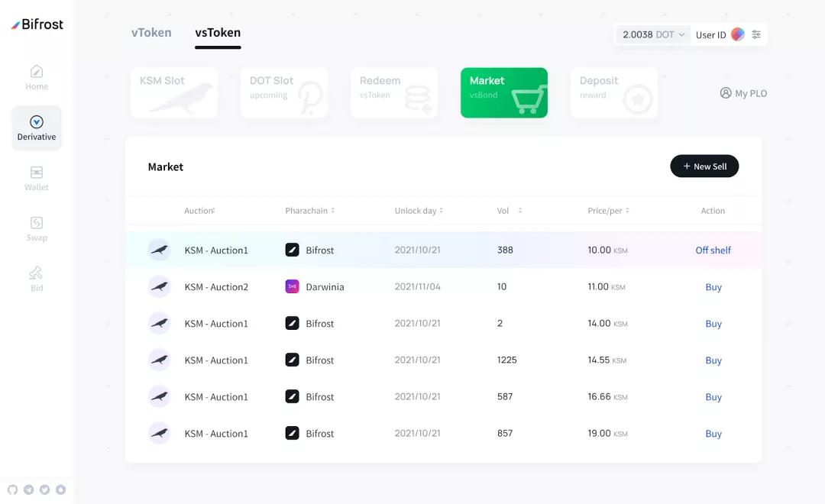Switch to the vToken tab

click(x=151, y=33)
